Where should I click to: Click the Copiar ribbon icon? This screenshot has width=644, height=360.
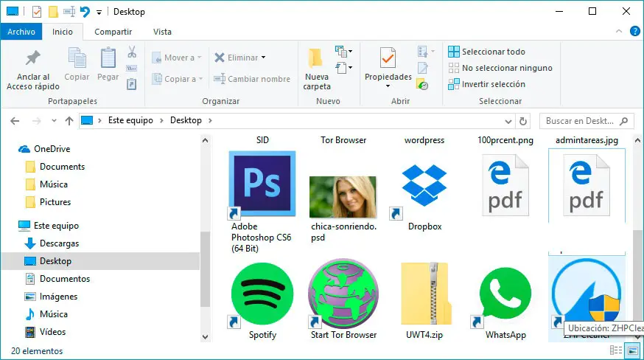pos(77,58)
